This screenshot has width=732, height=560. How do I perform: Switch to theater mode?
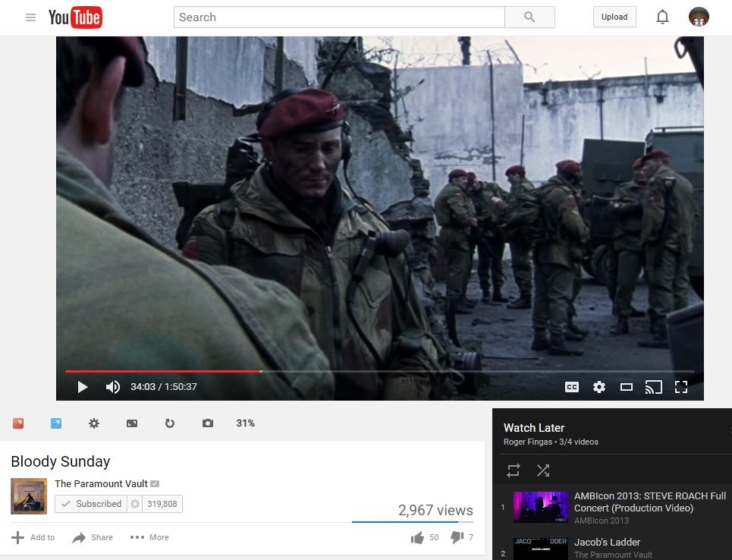click(627, 387)
